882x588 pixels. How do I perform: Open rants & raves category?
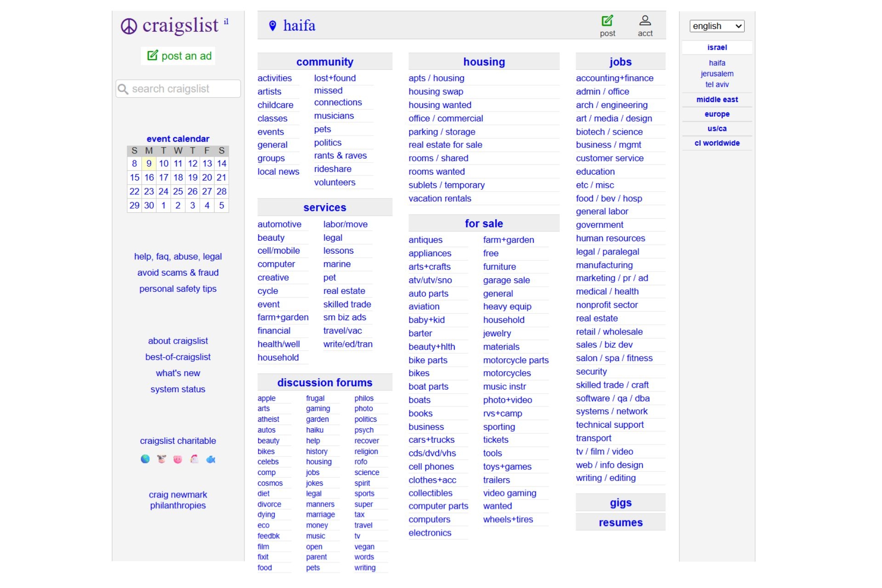tap(340, 156)
